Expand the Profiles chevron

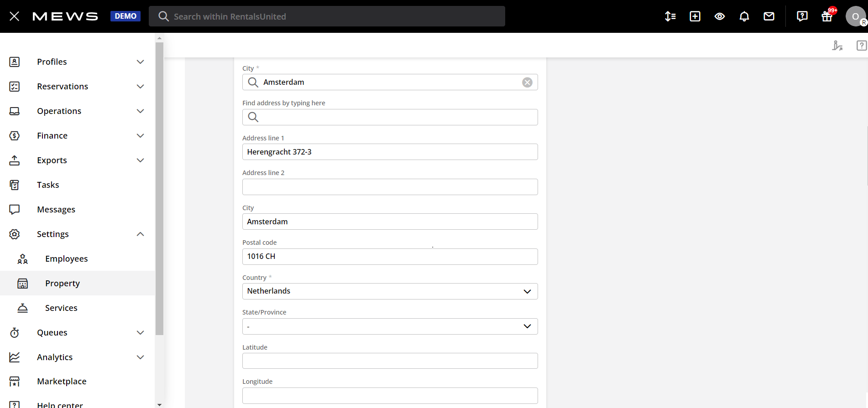point(141,62)
